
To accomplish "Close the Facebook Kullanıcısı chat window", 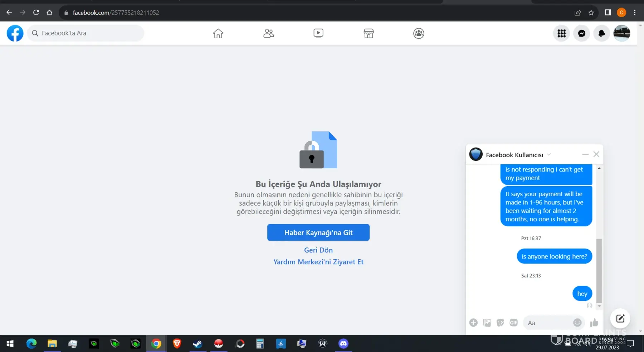I will pyautogui.click(x=596, y=154).
